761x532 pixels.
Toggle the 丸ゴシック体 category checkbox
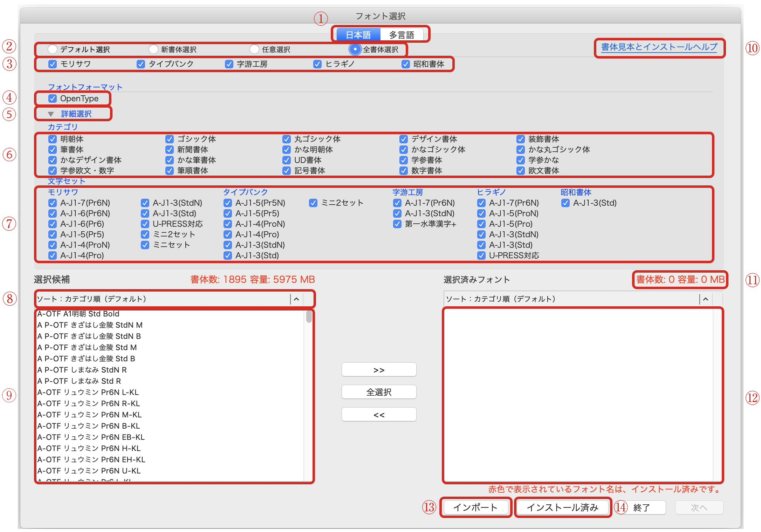coord(287,139)
